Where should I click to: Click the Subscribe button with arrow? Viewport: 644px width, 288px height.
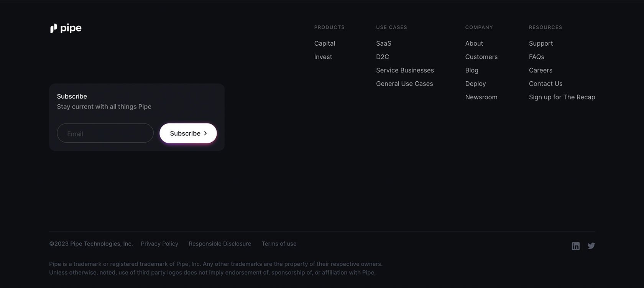pyautogui.click(x=188, y=133)
